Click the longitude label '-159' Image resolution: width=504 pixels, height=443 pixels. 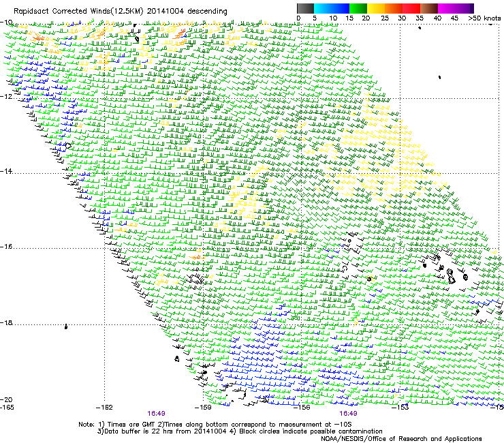[x=203, y=408]
